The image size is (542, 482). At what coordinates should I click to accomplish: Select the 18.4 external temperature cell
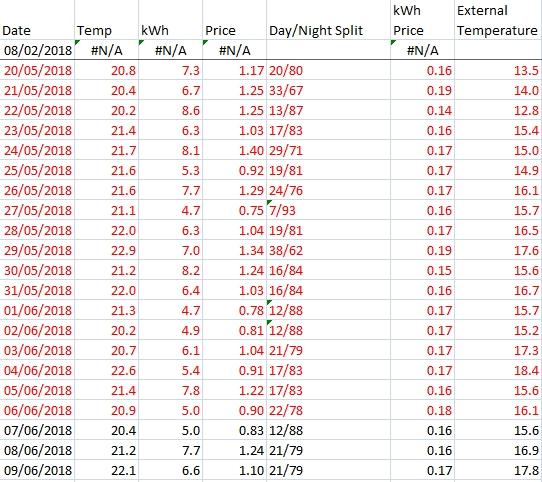(498, 370)
